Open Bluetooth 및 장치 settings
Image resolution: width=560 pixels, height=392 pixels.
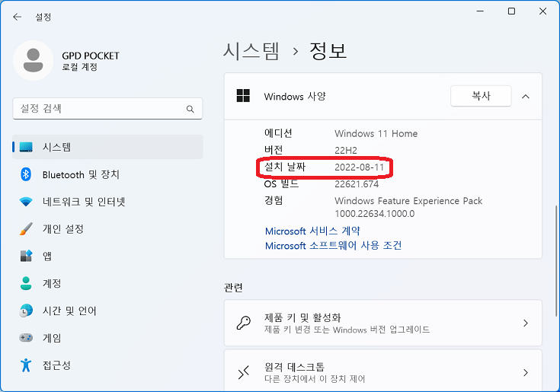point(108,174)
